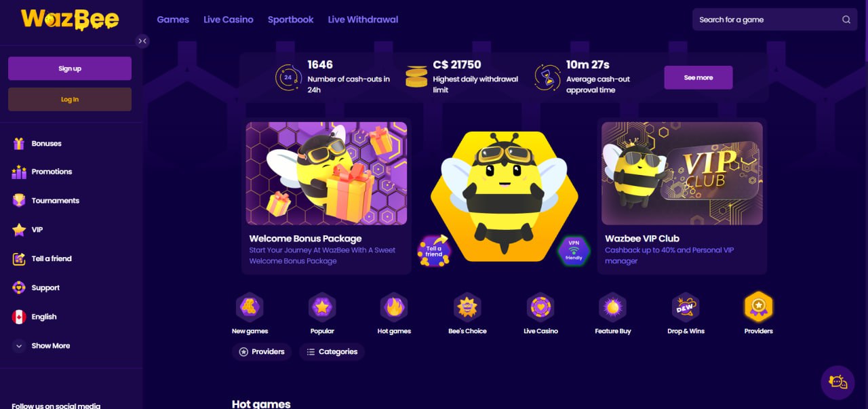Select the Drop & Wins icon
This screenshot has width=868, height=409.
686,307
